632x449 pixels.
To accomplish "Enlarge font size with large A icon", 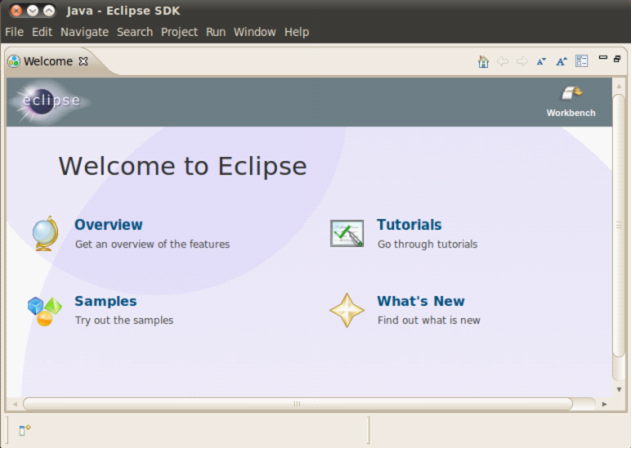I will pos(561,62).
